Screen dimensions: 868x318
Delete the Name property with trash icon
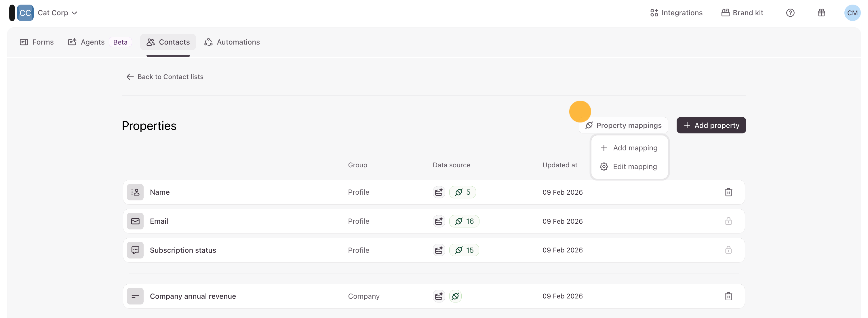728,192
